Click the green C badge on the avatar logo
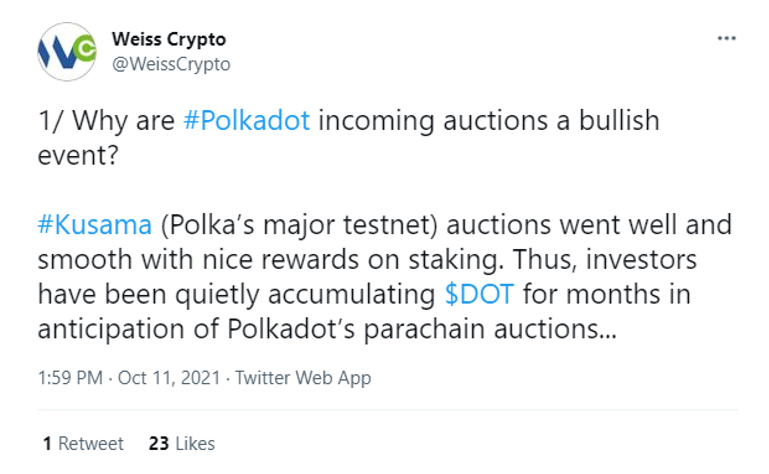Screen dimensions: 769x474 point(87,49)
